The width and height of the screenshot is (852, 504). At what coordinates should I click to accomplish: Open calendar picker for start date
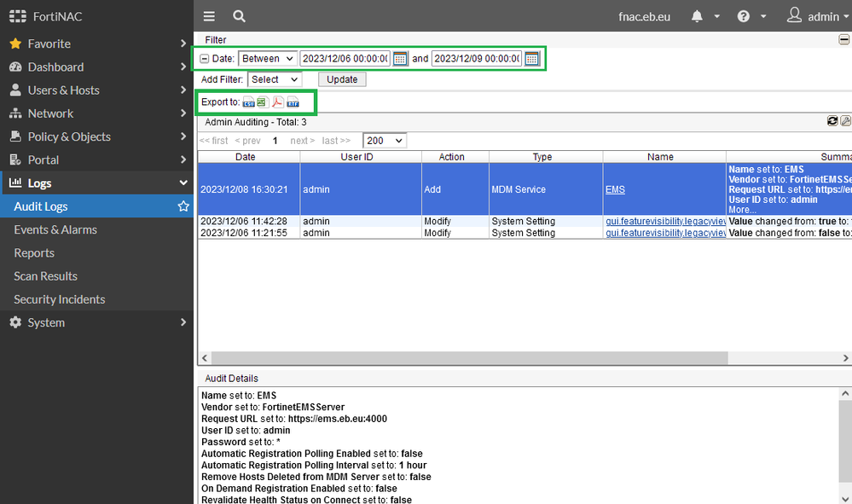pos(400,59)
